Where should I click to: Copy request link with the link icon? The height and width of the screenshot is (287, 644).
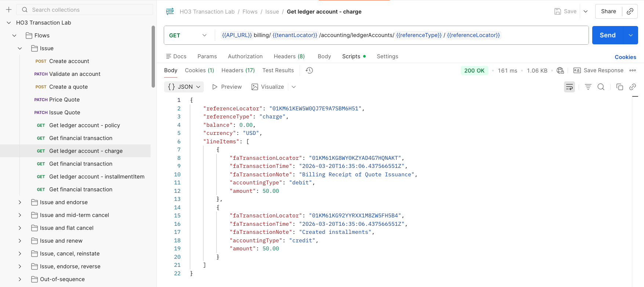click(630, 11)
